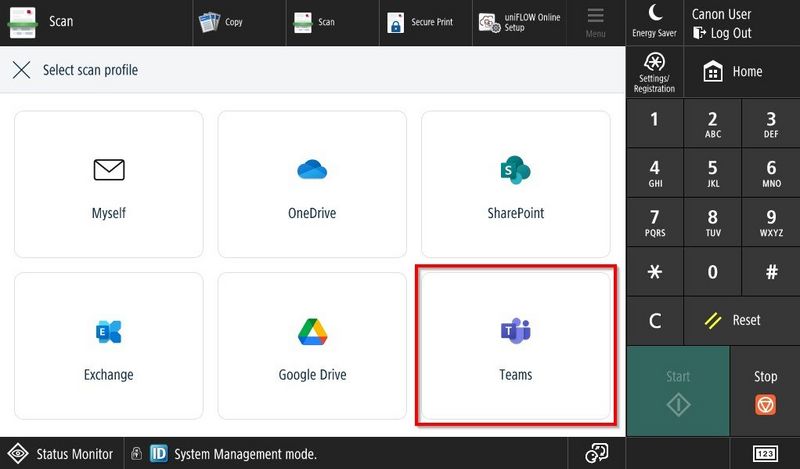The width and height of the screenshot is (800, 469).
Task: Open the Menu hamburger button
Action: coord(596,22)
